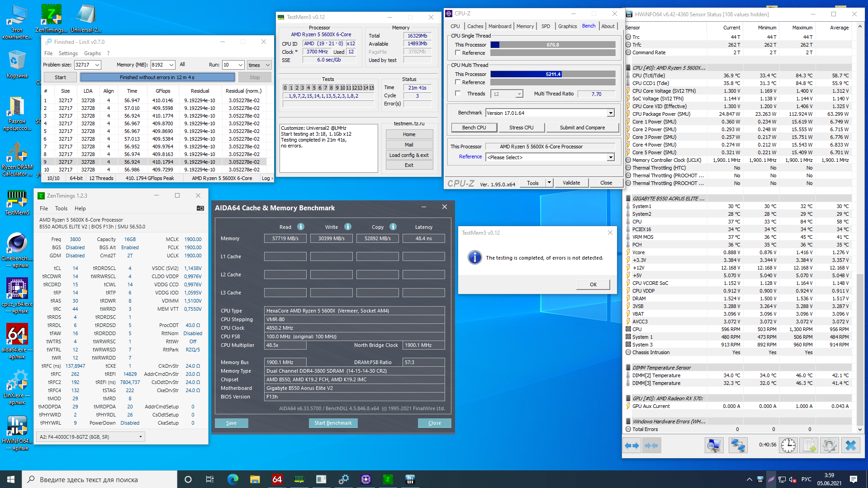Viewport: 868px width, 488px height.
Task: Open the cpuz_x64.exe desktop shortcut
Action: click(17, 296)
